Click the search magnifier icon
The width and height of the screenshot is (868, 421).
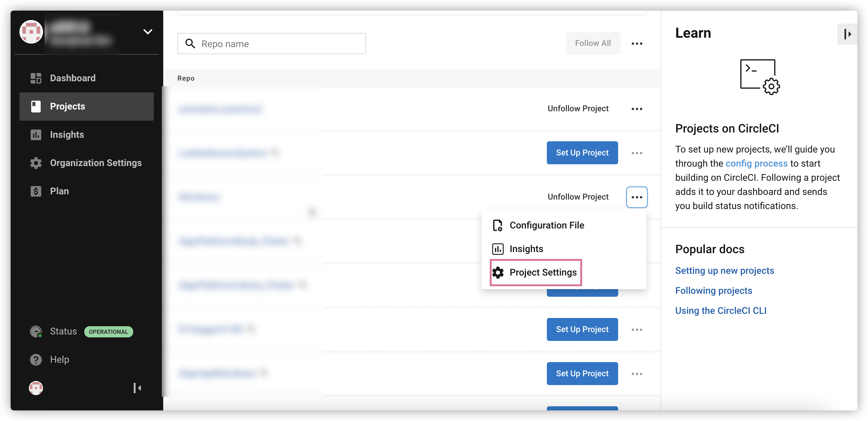(x=190, y=44)
